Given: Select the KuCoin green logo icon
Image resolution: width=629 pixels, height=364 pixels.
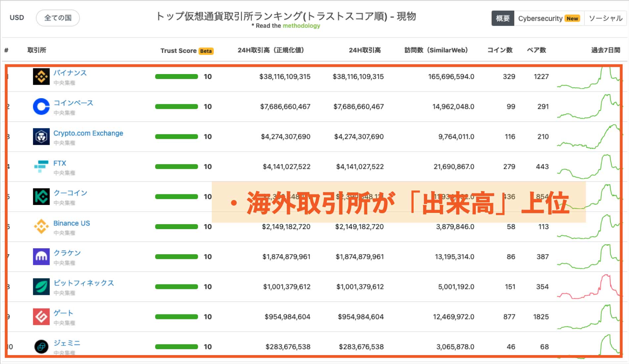Looking at the screenshot, I should (41, 196).
